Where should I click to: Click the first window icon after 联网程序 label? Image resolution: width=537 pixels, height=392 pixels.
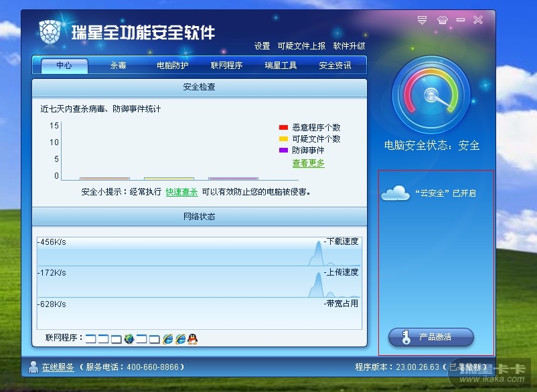pyautogui.click(x=91, y=339)
